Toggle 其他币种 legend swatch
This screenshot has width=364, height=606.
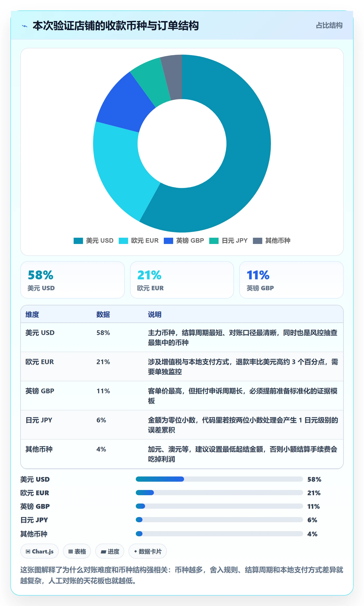[257, 241]
